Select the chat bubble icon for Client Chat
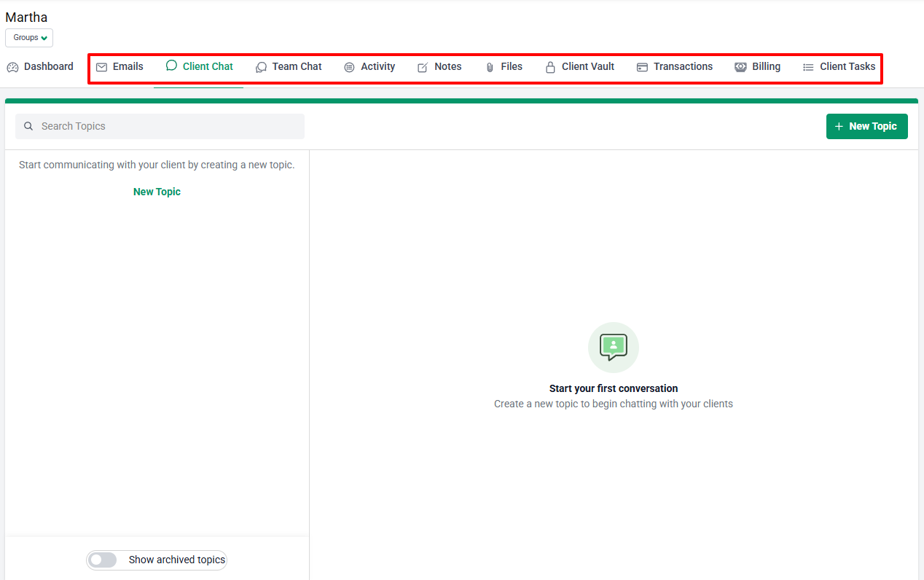The width and height of the screenshot is (924, 580). 171,66
